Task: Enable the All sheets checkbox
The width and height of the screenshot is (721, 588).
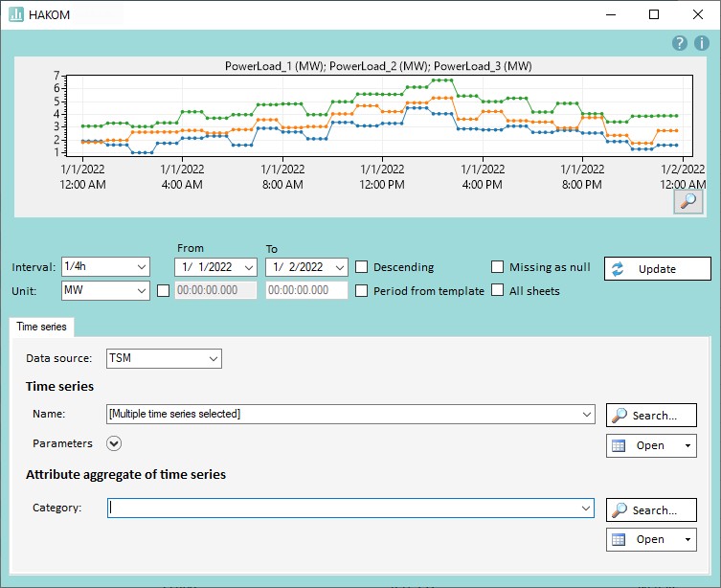Action: click(x=498, y=290)
